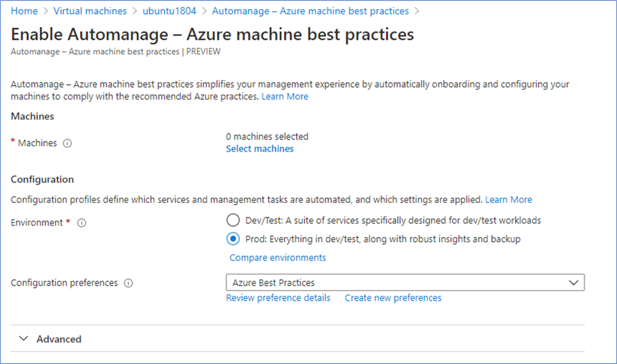
Task: Open Learn More link under Configuration
Action: (508, 199)
